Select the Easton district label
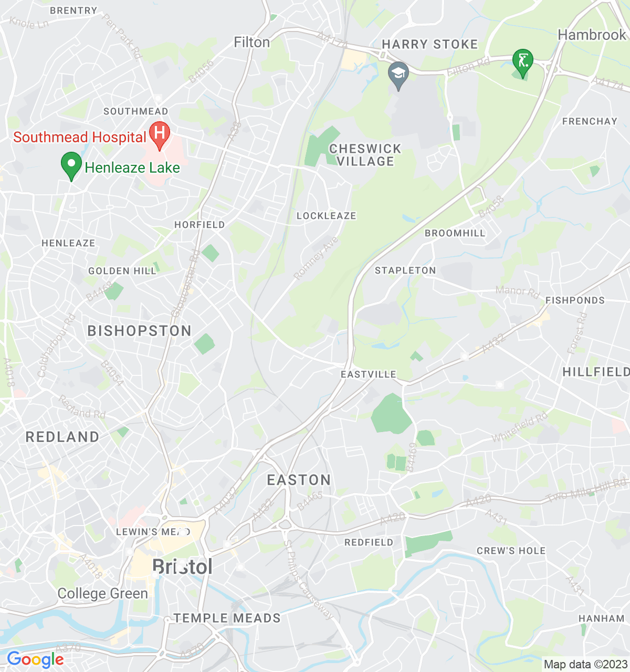The image size is (630, 672). (299, 480)
